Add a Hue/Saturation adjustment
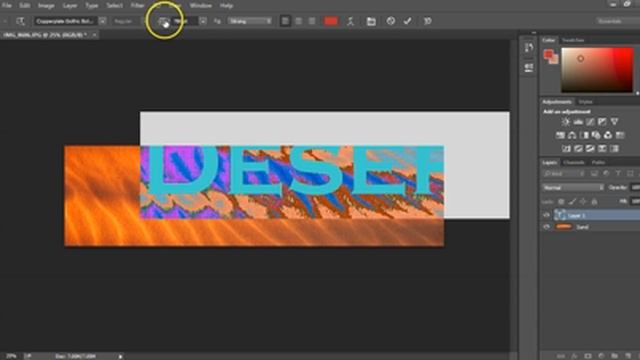Viewport: 640px width, 360px height. [560, 135]
